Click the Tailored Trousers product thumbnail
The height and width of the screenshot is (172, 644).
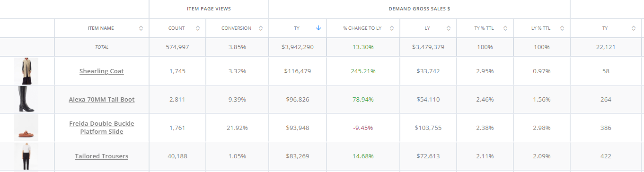click(x=26, y=156)
